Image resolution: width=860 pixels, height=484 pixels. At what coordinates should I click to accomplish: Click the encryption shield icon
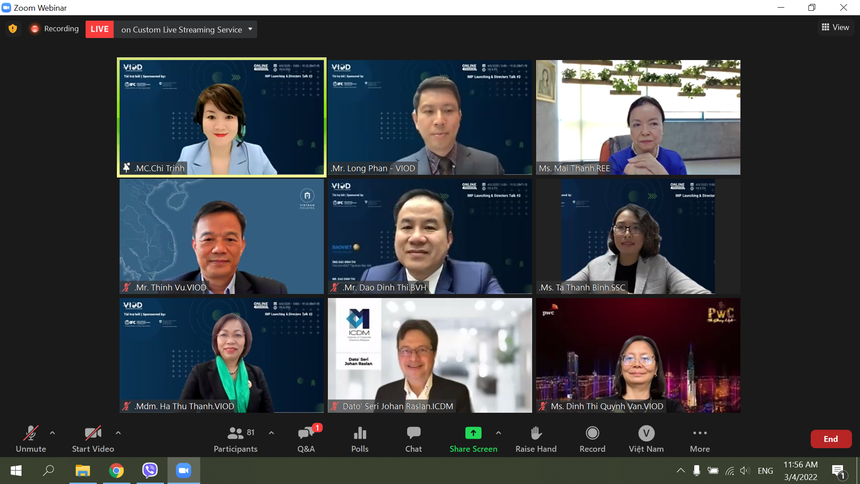13,29
